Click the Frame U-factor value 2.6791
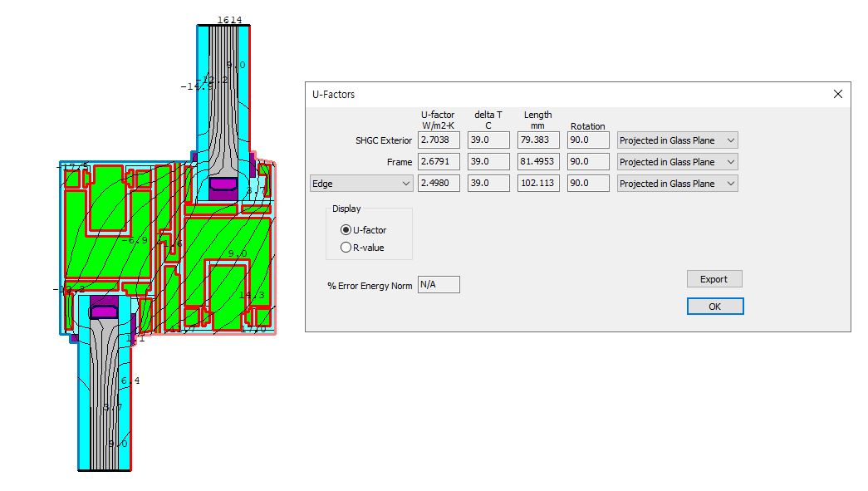Viewport: 868px width, 491px height. point(439,162)
